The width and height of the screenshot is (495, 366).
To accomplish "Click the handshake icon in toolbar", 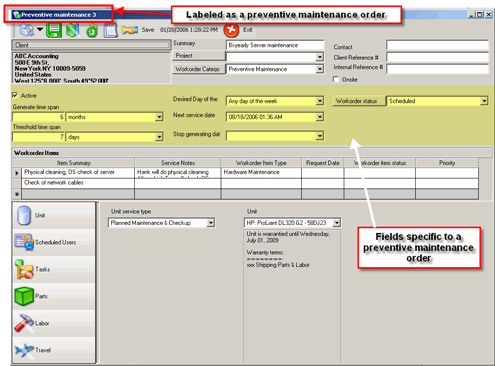I will 130,30.
